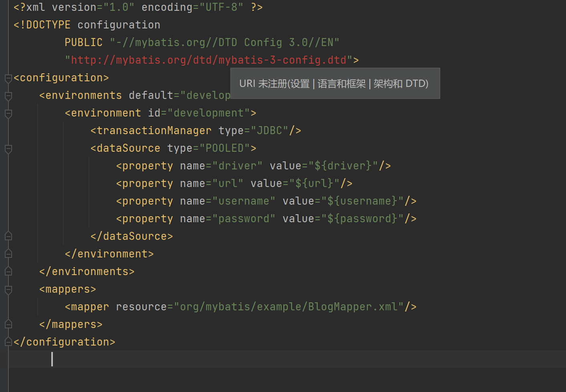Click fold marker beside closing environment tag
566x392 pixels.
click(8, 253)
